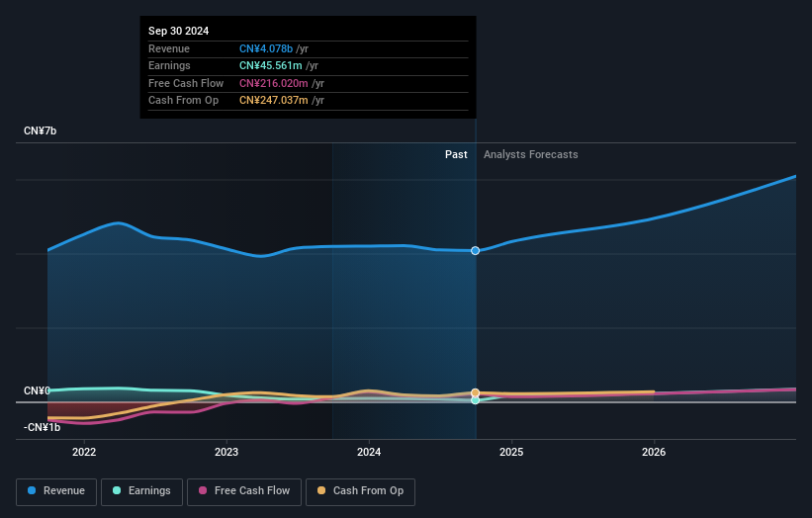Click the CN¥45.561m earnings value
This screenshot has width=812, height=518.
(270, 65)
